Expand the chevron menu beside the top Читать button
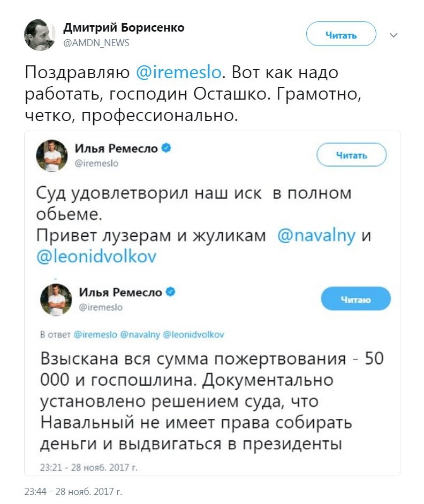The width and height of the screenshot is (424, 504). click(x=393, y=35)
